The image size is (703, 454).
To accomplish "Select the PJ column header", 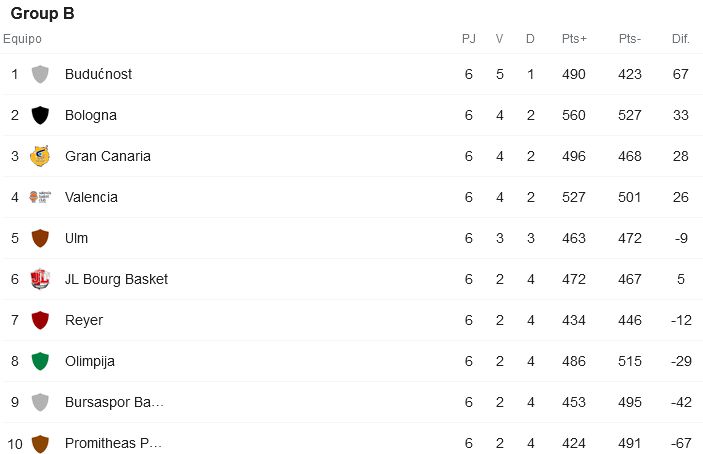I will point(469,39).
